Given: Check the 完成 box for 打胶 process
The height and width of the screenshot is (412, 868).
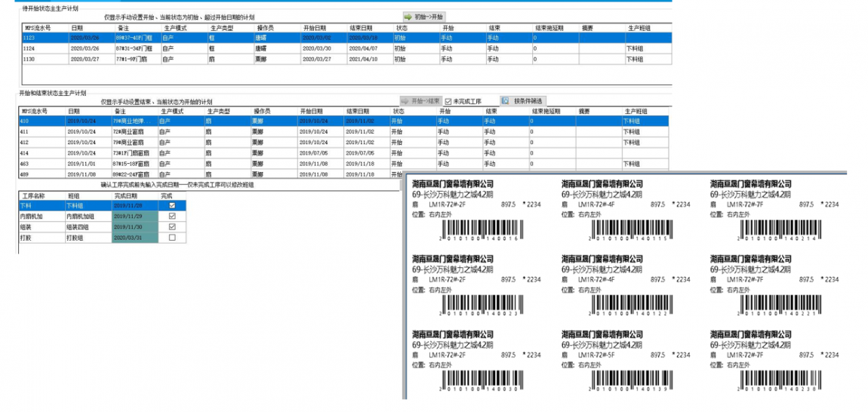Looking at the screenshot, I should click(172, 237).
